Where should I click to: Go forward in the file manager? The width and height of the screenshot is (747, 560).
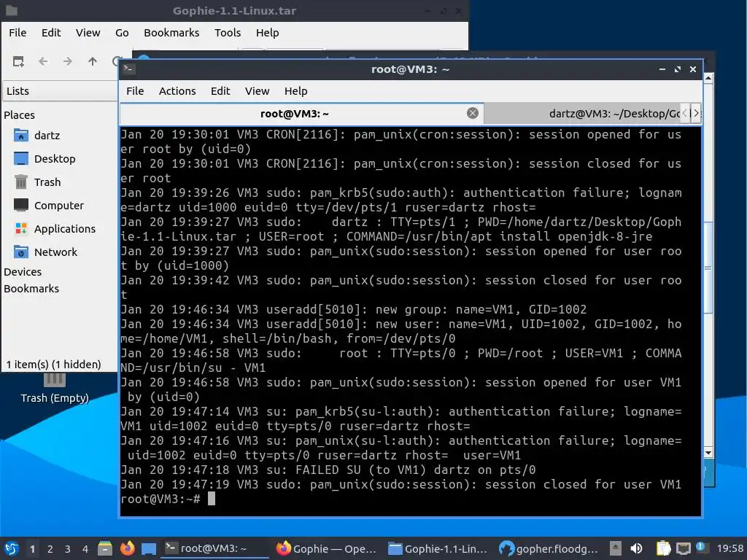click(68, 61)
